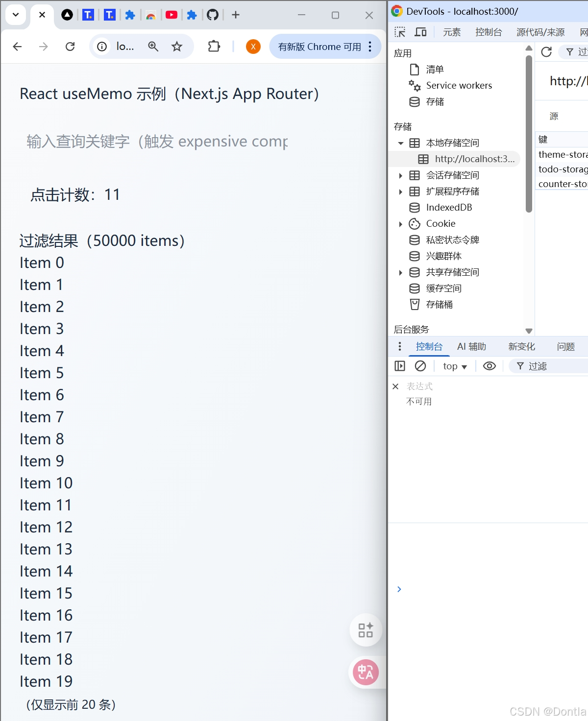Bookmark this page with the star icon
588x721 pixels.
click(177, 47)
